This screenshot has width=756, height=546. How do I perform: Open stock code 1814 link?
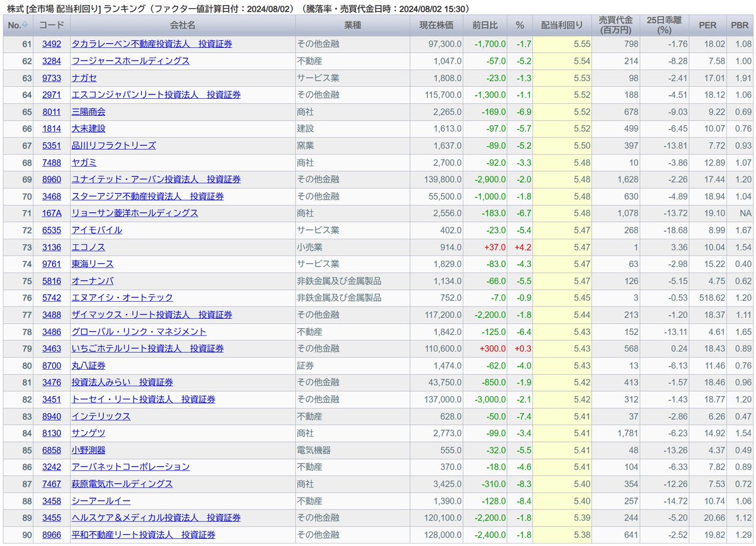point(52,128)
